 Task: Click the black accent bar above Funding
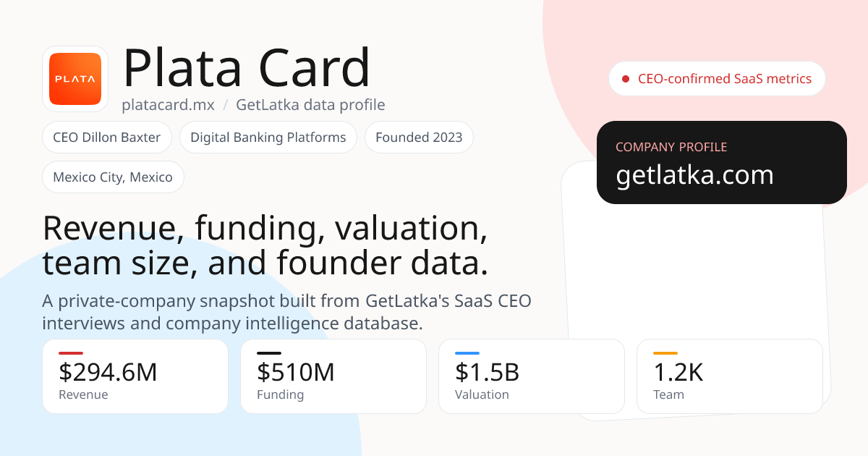pyautogui.click(x=269, y=353)
